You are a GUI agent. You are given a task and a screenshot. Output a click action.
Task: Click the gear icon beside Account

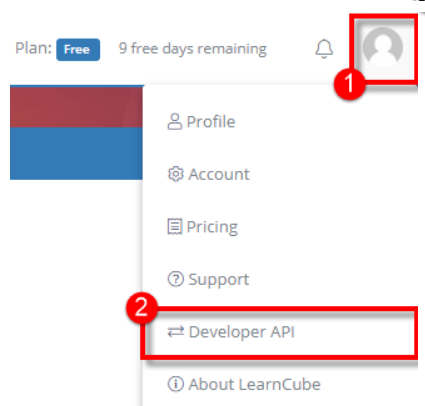(175, 174)
